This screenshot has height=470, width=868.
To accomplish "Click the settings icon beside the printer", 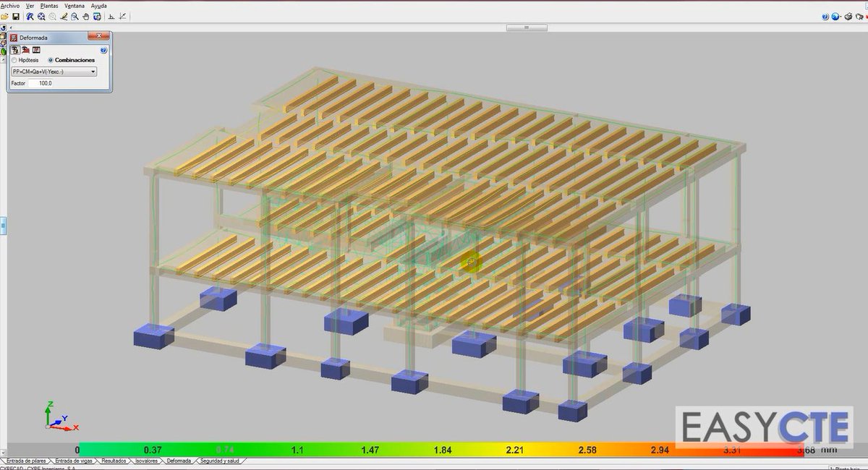I will (x=859, y=17).
